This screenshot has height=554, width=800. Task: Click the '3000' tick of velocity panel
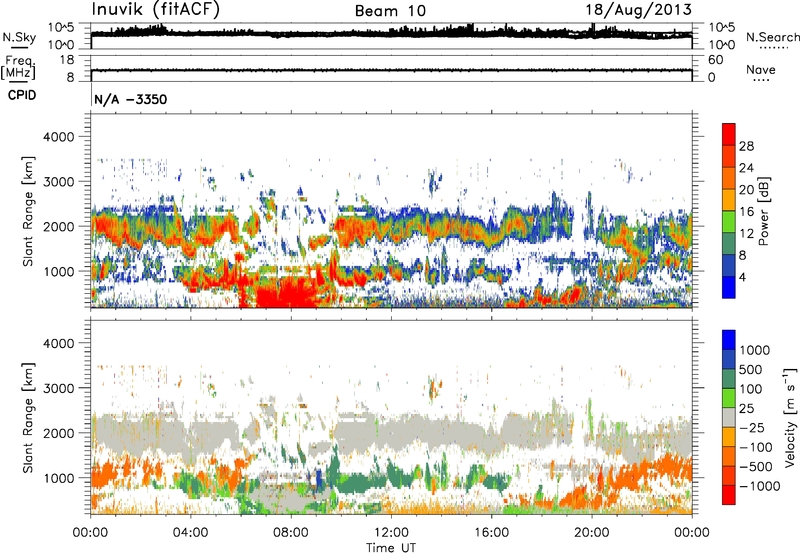point(58,388)
